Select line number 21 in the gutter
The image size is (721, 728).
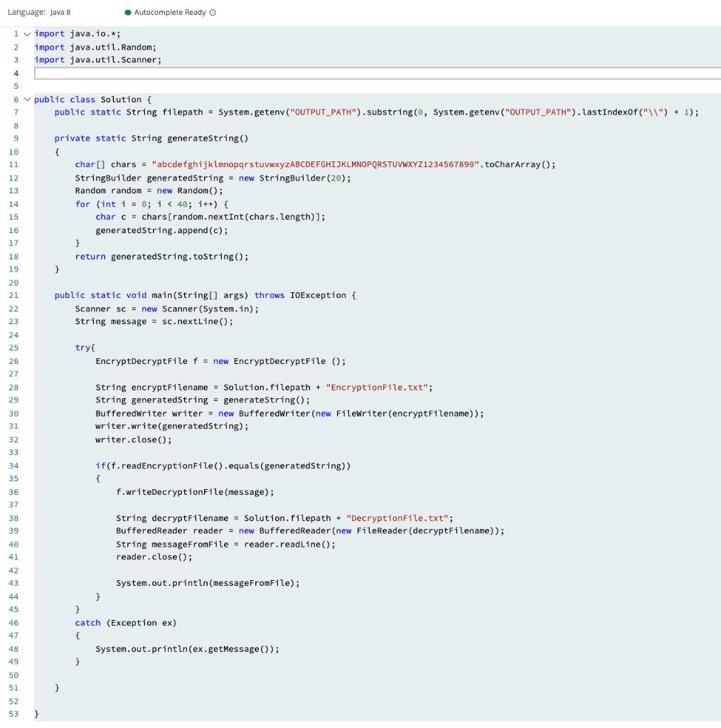point(15,295)
